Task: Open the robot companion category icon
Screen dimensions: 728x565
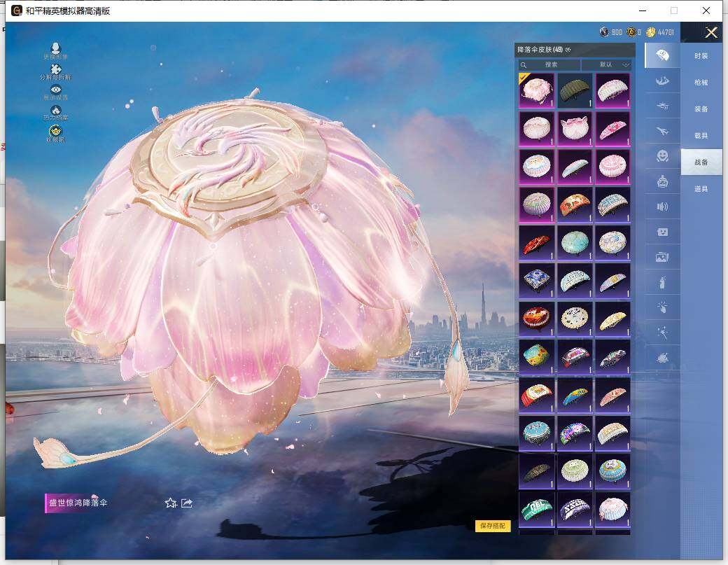Action: click(662, 181)
